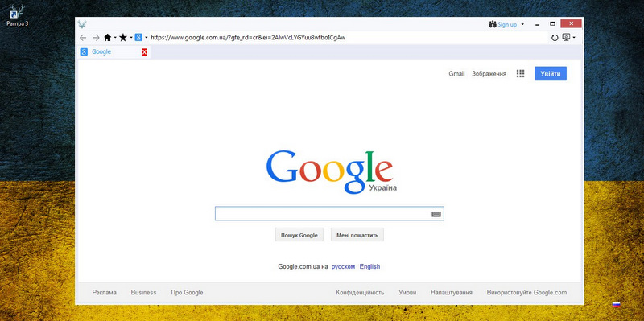
Task: Switch Google language to English
Action: (x=369, y=267)
